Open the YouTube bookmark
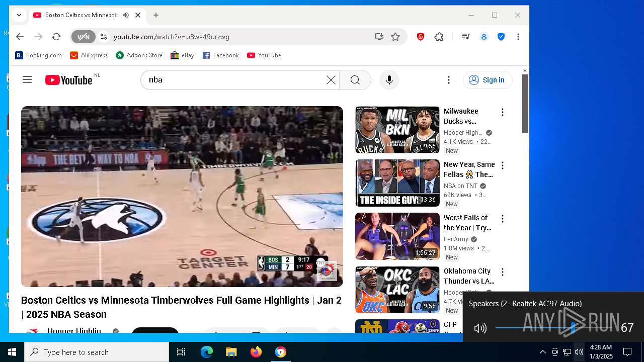The width and height of the screenshot is (644, 362). click(x=264, y=55)
